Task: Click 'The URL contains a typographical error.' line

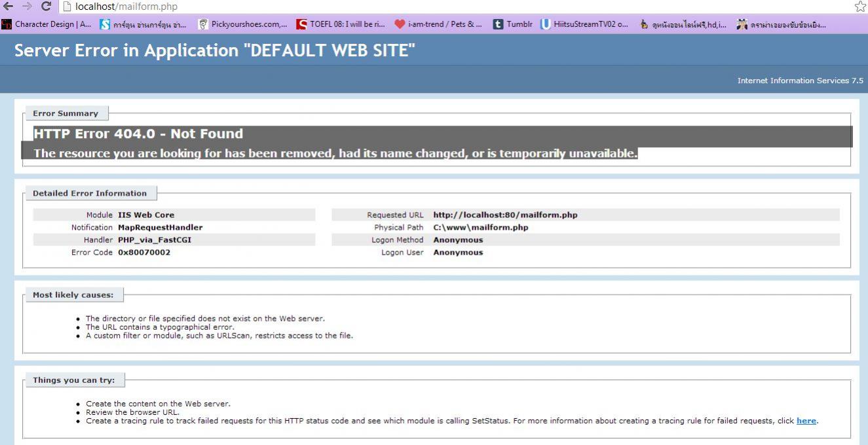Action: [160, 327]
